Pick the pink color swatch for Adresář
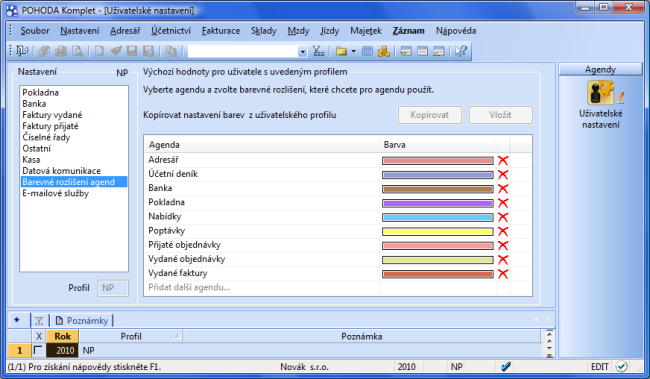650x379 pixels. coord(438,160)
